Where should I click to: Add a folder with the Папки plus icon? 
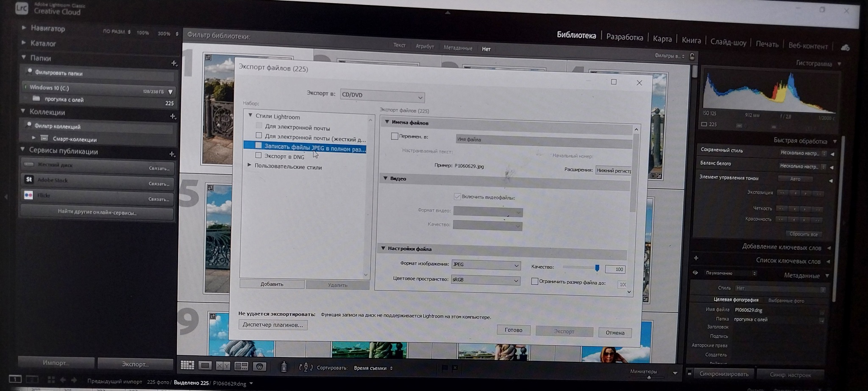[x=174, y=63]
